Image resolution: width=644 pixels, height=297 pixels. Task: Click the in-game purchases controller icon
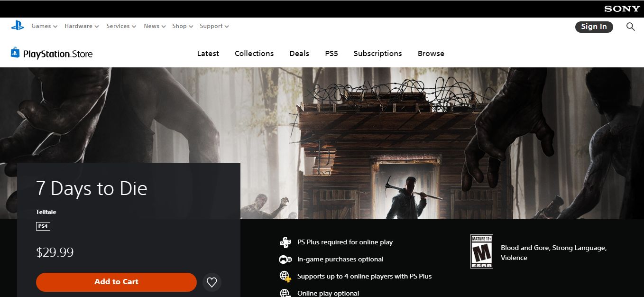click(x=285, y=260)
